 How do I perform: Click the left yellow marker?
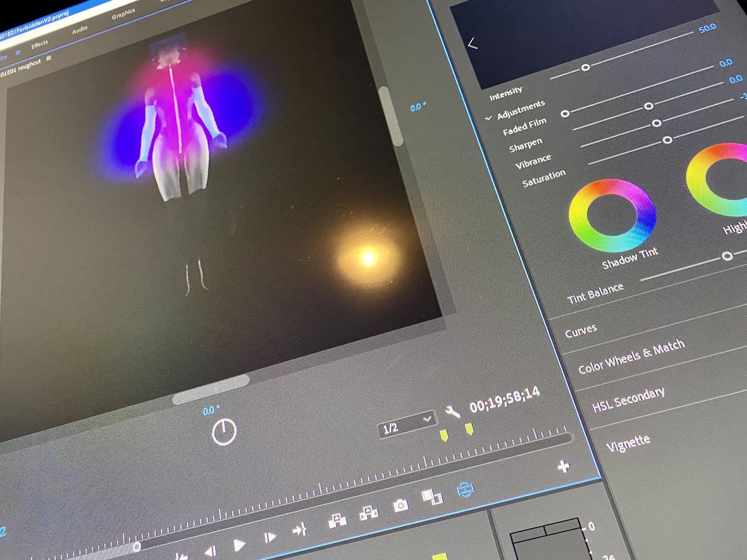coord(444,435)
